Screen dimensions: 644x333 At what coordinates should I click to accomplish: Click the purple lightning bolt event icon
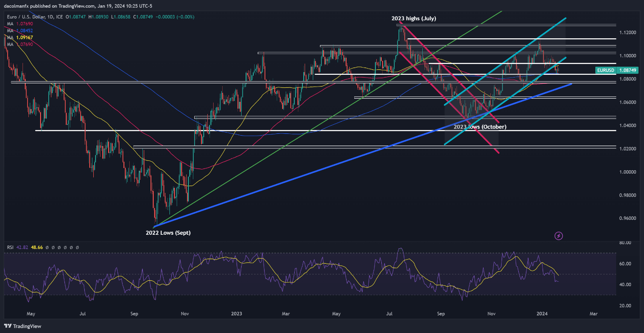(x=559, y=236)
